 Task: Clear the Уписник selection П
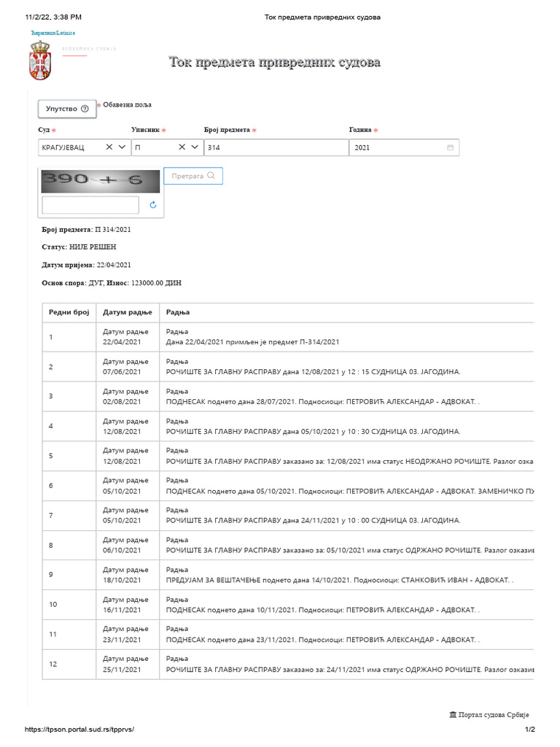[x=182, y=147]
